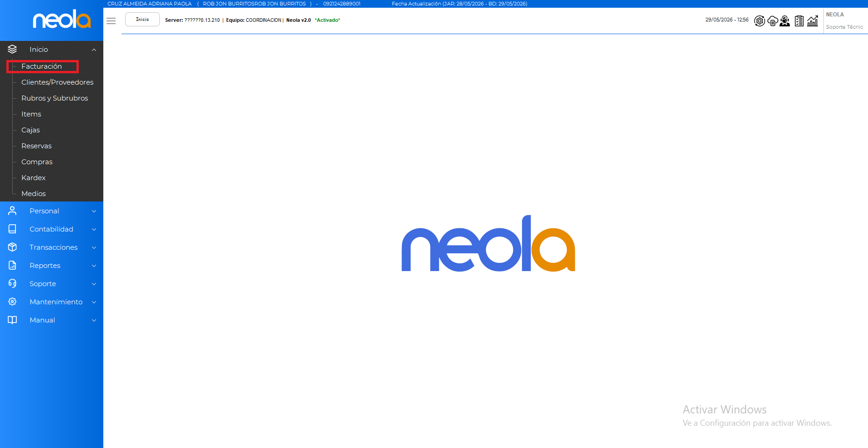Open Clientes/Proveedores submenu item

[x=57, y=82]
